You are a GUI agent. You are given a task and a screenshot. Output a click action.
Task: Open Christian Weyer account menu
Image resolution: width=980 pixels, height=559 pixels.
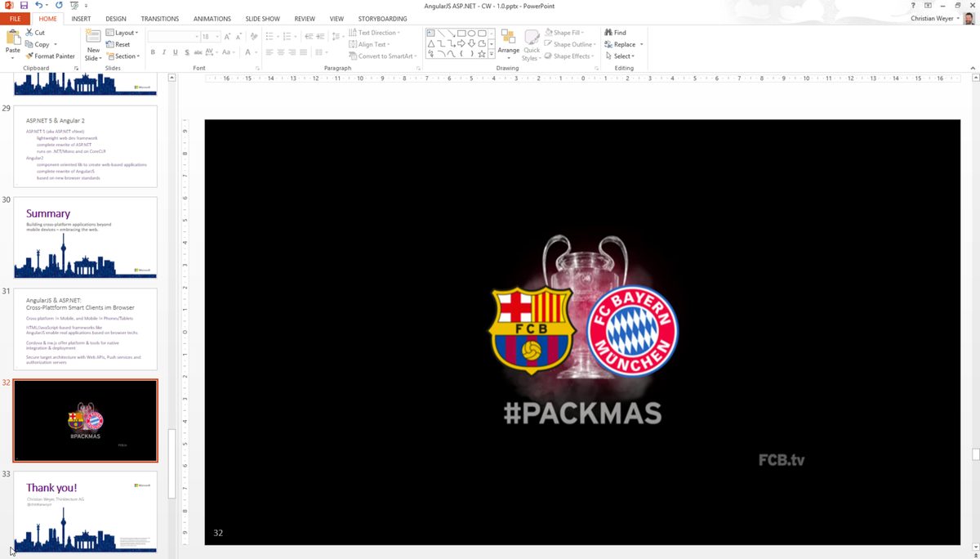point(937,19)
